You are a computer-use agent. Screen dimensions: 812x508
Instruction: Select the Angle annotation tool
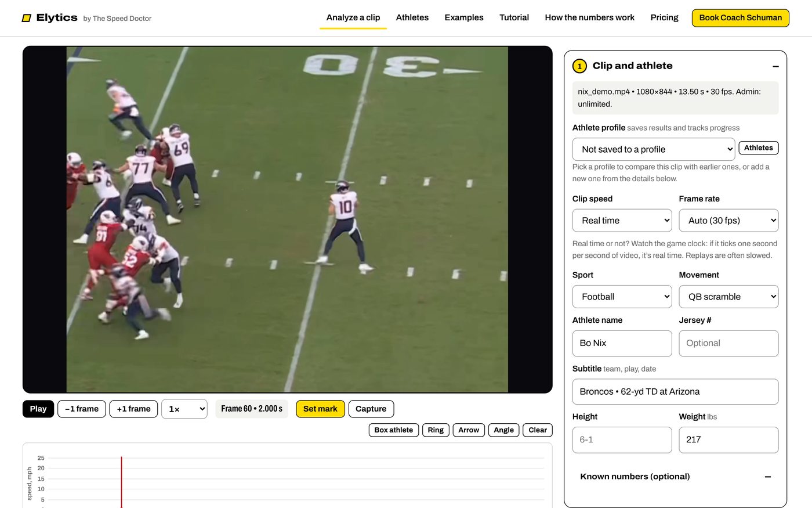[504, 430]
